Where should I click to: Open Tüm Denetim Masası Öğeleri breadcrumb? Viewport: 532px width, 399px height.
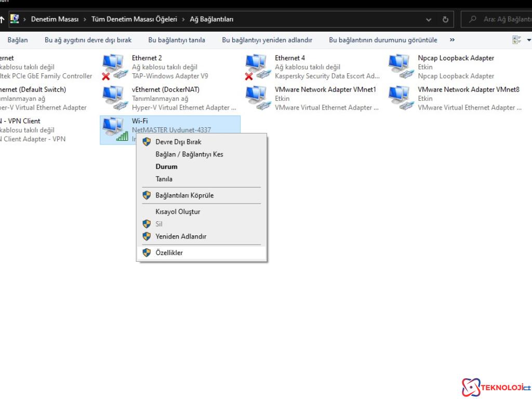134,19
